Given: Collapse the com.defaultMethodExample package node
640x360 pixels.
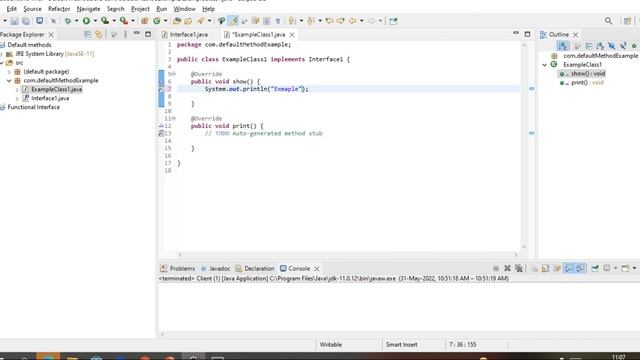Looking at the screenshot, I should click(x=9, y=81).
